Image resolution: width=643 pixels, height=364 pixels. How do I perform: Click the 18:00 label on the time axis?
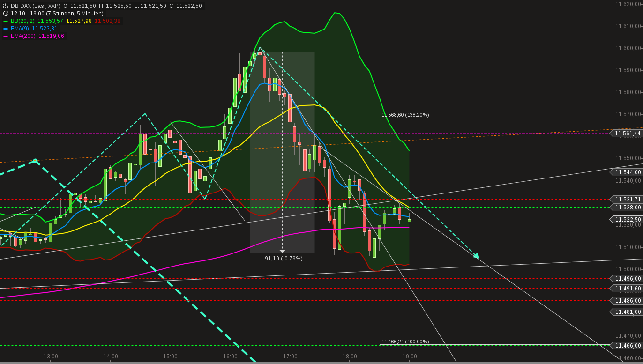[349, 356]
